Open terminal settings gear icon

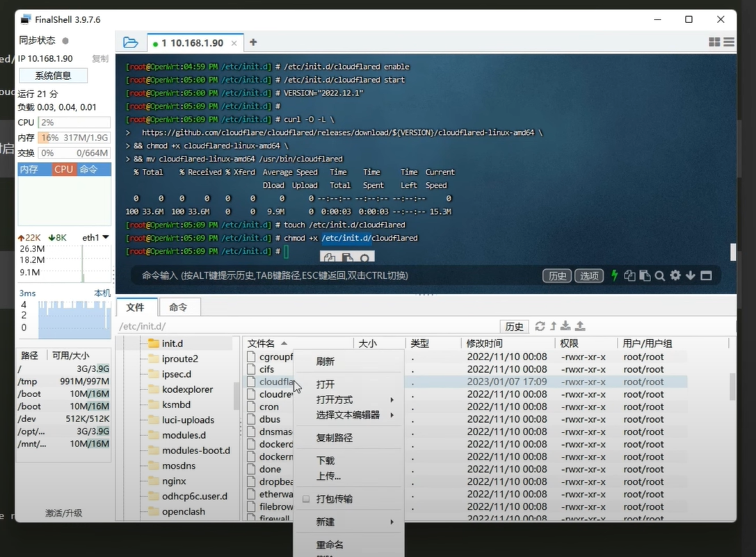pos(675,275)
